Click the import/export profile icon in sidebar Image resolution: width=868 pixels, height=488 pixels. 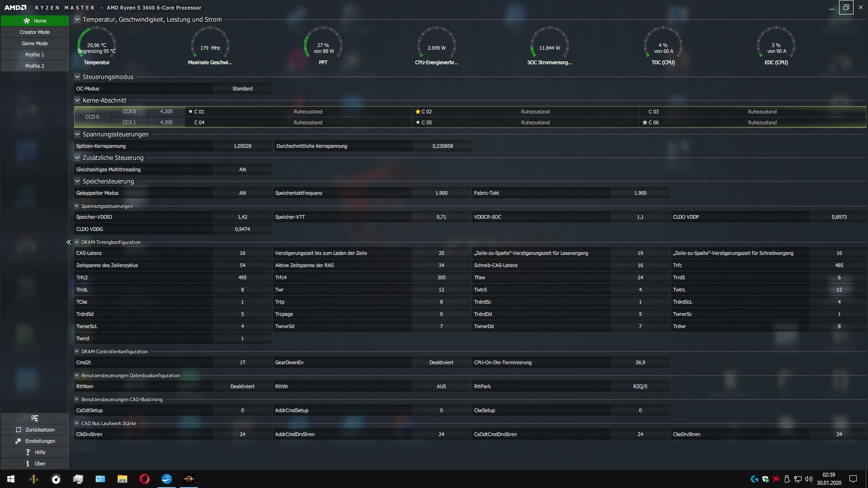click(35, 418)
